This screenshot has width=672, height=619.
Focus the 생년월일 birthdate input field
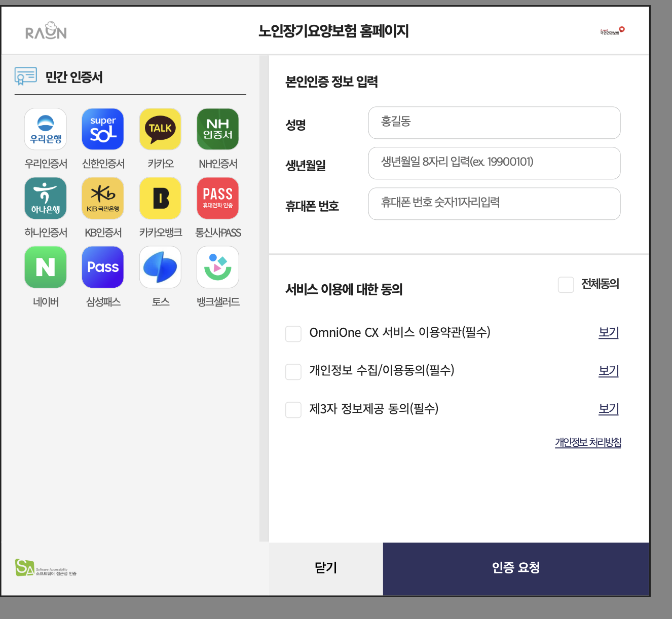[x=494, y=163]
